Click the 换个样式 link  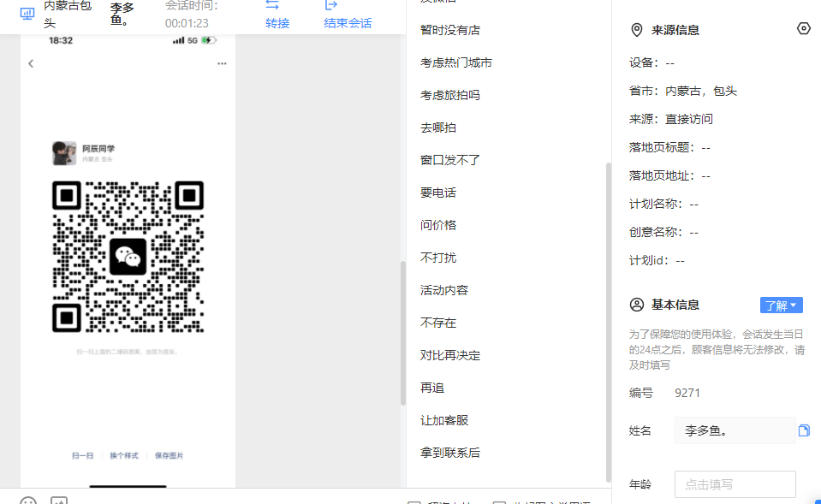coord(124,456)
